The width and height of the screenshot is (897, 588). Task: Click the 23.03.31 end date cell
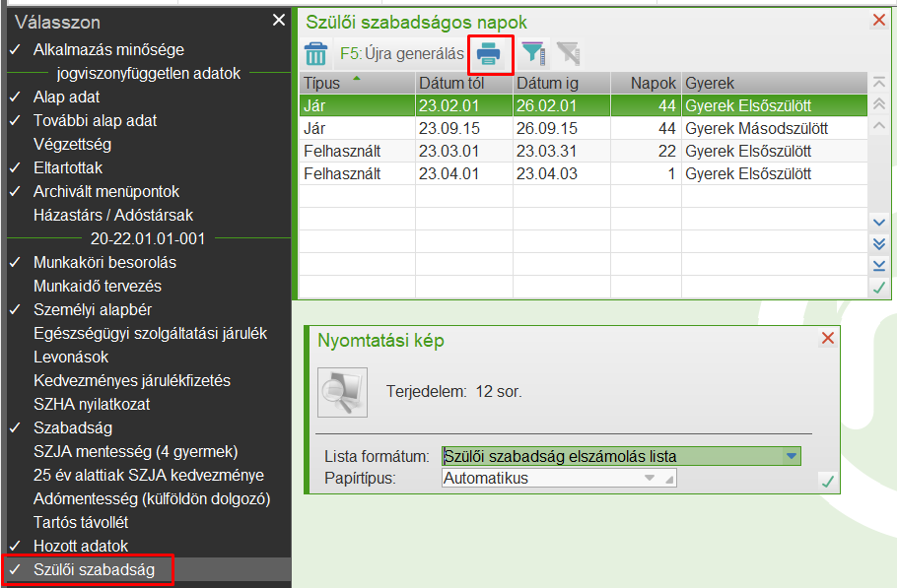point(562,152)
